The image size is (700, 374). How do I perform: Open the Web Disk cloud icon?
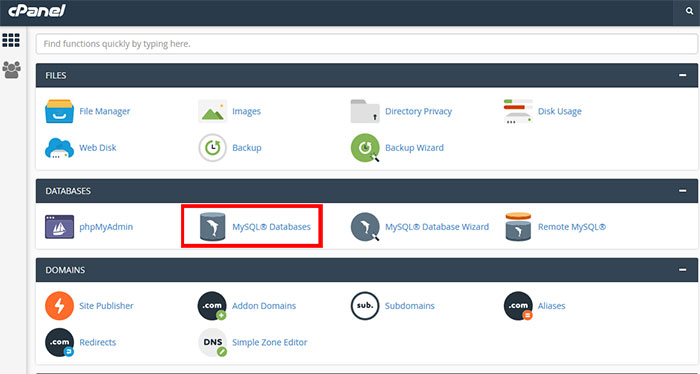pyautogui.click(x=59, y=148)
